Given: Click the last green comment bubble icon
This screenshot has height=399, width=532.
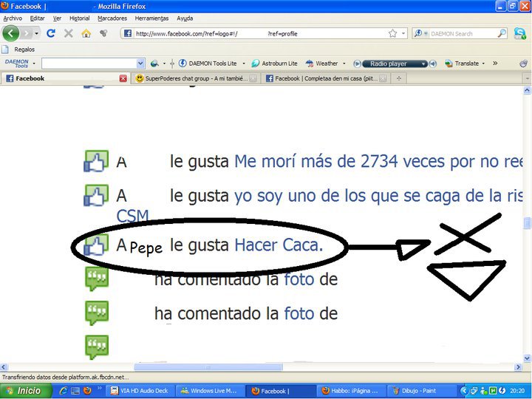Looking at the screenshot, I should pos(97,347).
